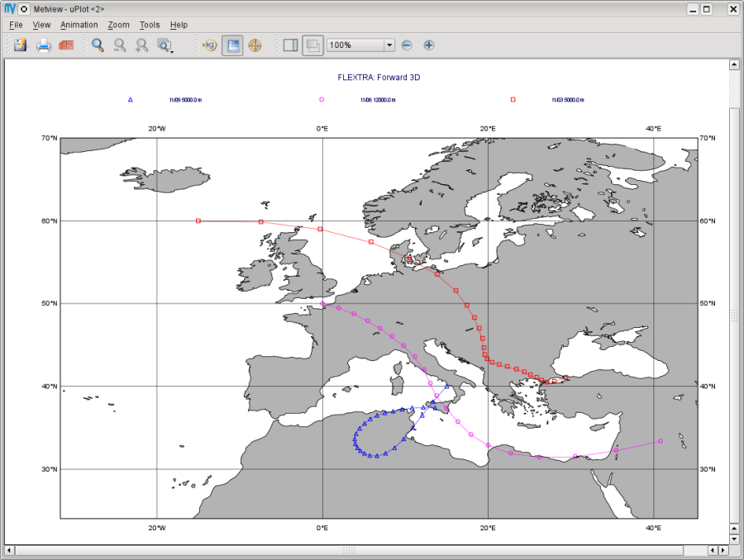Click the magenta circle legend symbol
Screen dimensions: 744x560
pos(322,100)
